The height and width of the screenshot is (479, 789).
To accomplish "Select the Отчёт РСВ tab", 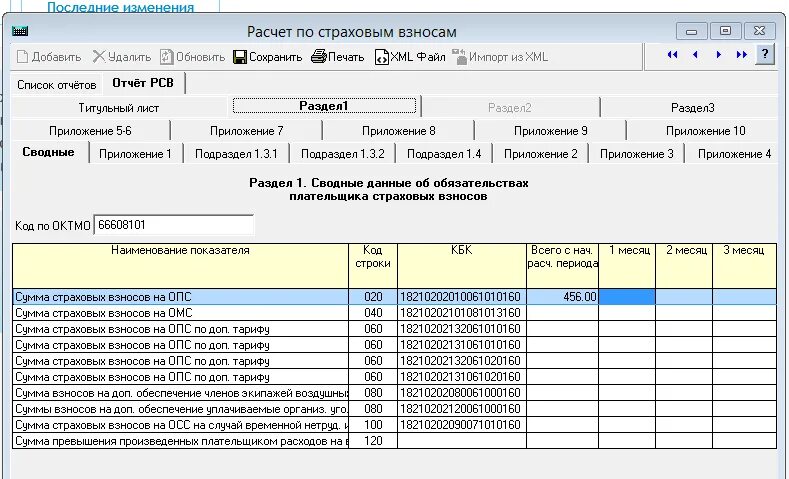I will click(143, 83).
